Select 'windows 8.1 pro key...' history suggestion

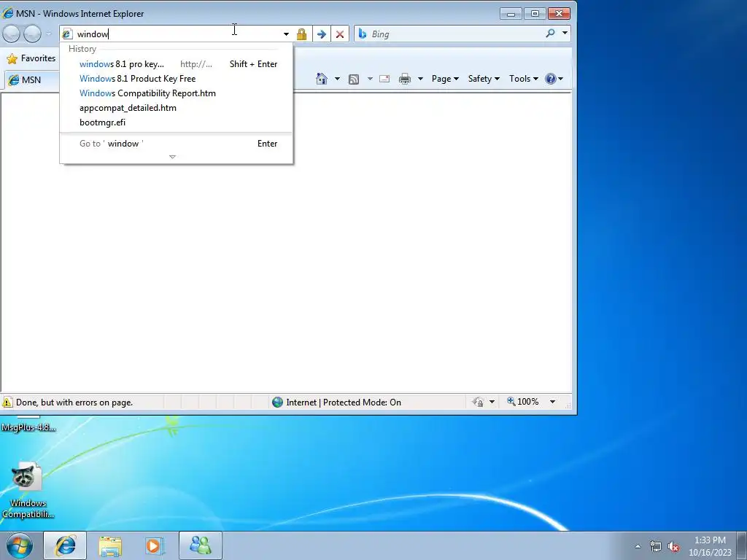pyautogui.click(x=177, y=64)
